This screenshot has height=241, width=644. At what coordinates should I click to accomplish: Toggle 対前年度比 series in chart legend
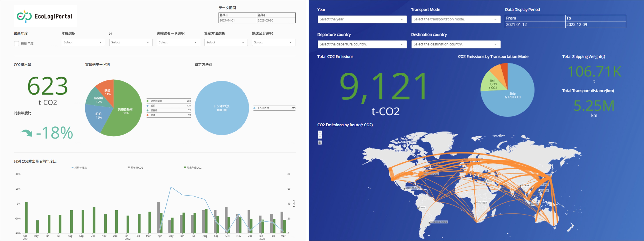point(79,168)
